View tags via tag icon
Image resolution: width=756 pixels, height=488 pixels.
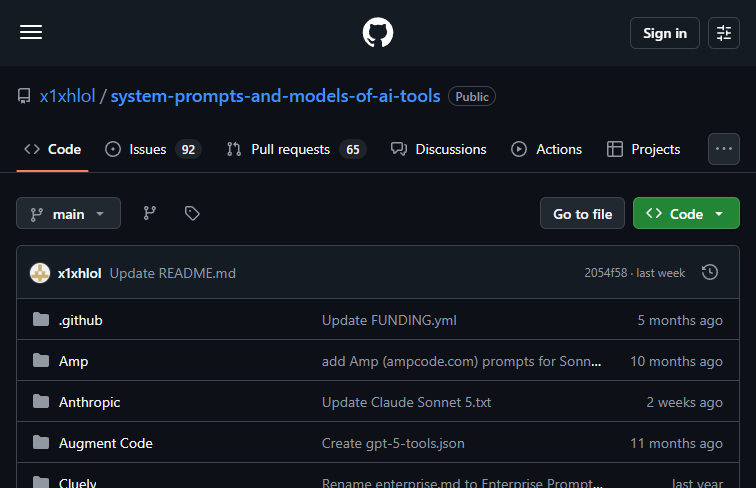pos(192,213)
